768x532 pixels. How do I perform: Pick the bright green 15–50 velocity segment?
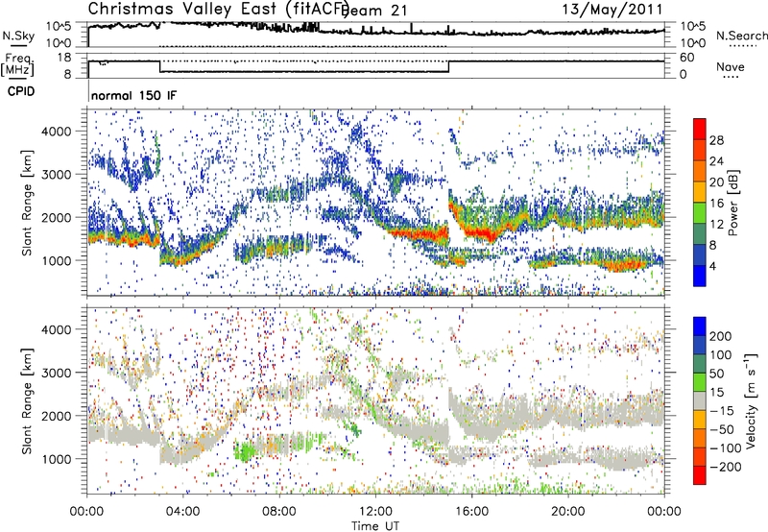click(x=700, y=383)
